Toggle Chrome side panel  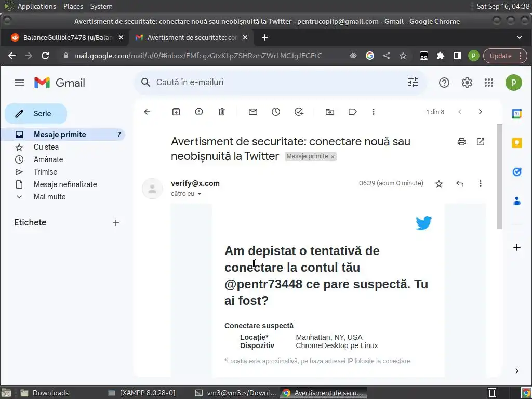point(457,56)
